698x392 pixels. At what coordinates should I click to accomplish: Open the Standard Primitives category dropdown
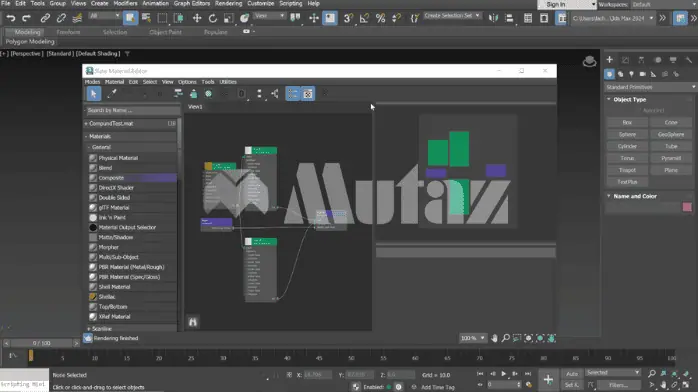pos(650,87)
